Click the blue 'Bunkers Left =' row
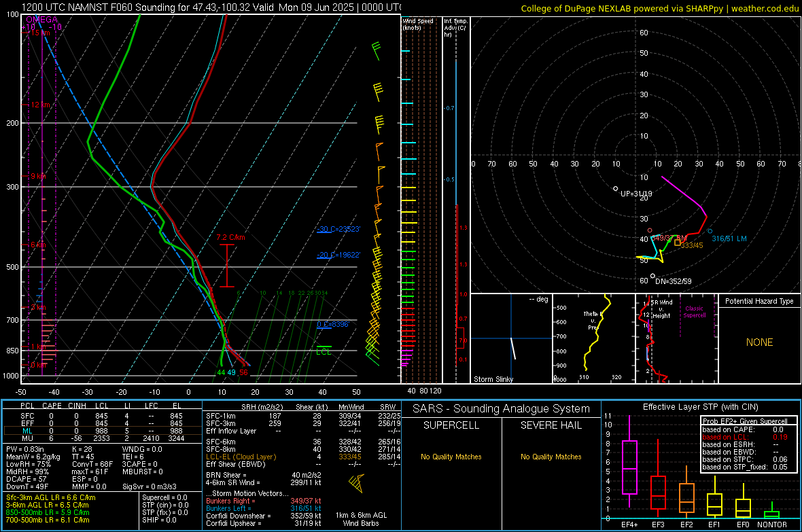802x532 pixels. 264,508
